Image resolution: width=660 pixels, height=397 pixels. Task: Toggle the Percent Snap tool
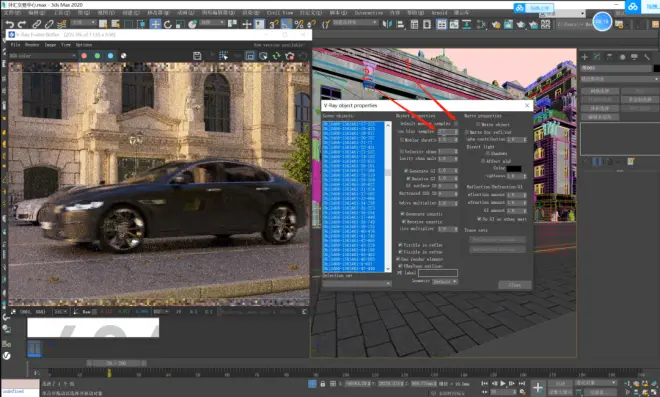click(x=299, y=24)
